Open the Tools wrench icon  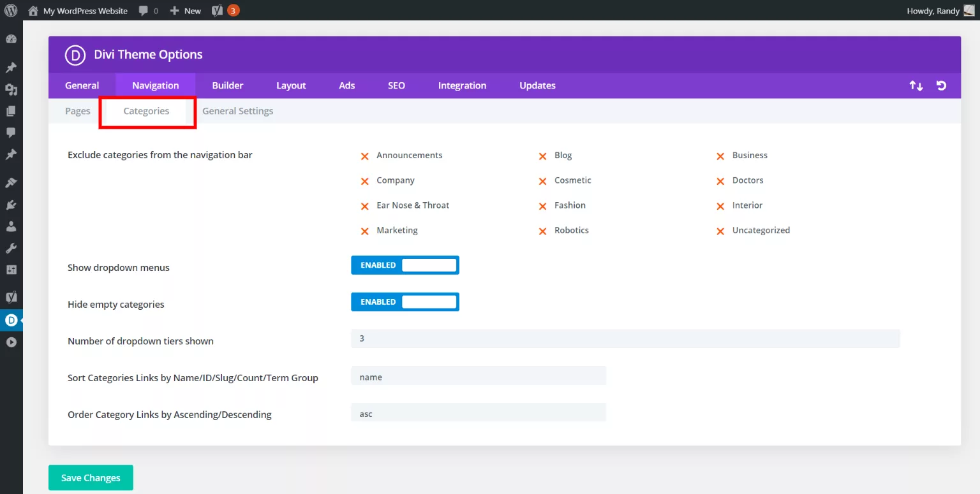click(11, 248)
